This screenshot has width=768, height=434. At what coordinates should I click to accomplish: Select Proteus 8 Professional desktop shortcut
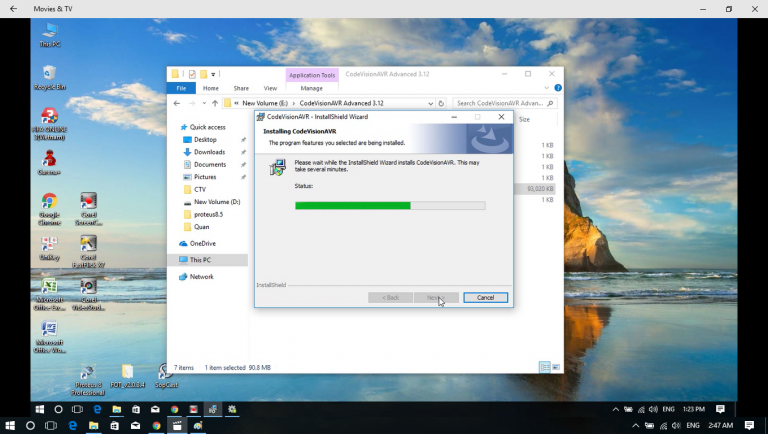[x=88, y=380]
